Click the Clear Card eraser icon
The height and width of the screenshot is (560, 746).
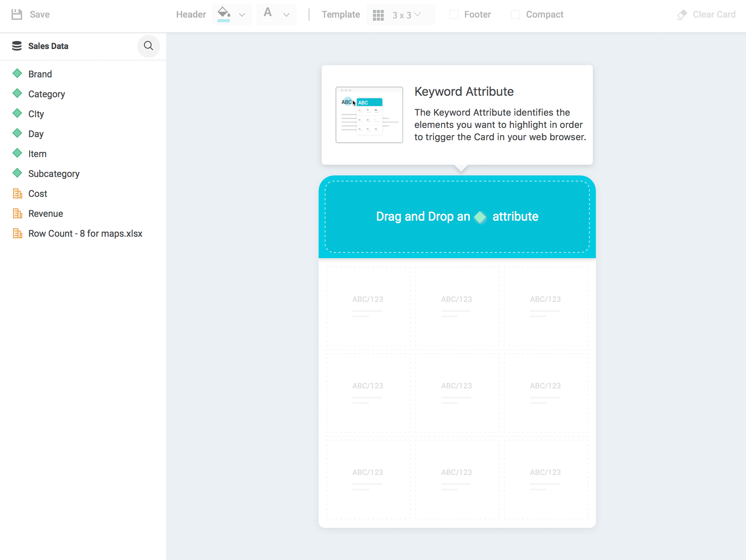click(x=682, y=15)
